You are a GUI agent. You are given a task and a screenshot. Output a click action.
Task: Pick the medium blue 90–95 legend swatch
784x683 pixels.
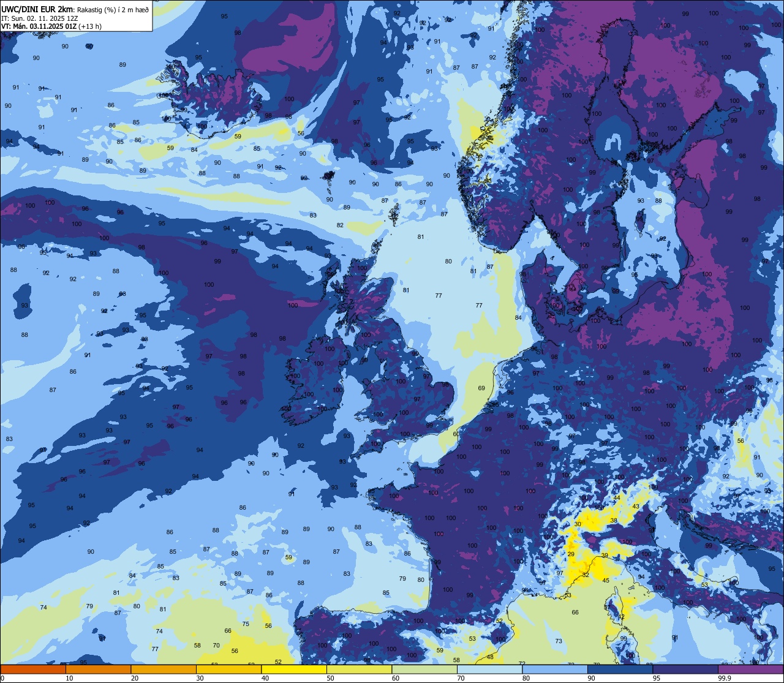point(620,670)
